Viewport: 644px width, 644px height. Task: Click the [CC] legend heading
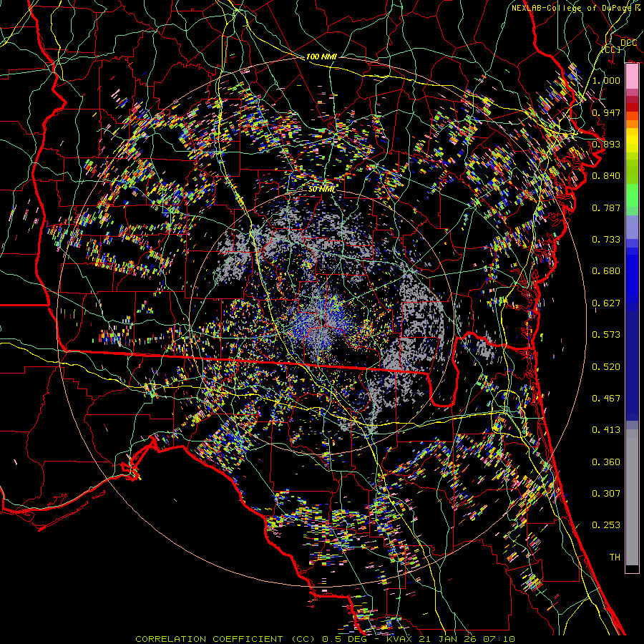611,49
